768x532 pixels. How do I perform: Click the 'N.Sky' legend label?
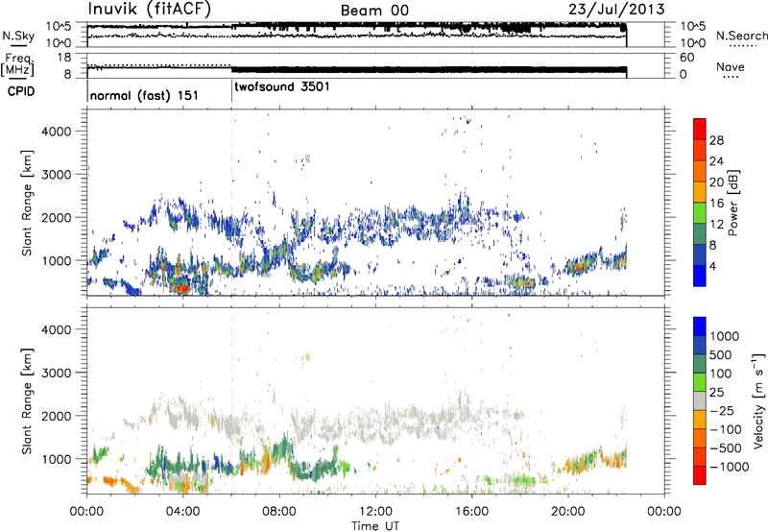[x=18, y=36]
